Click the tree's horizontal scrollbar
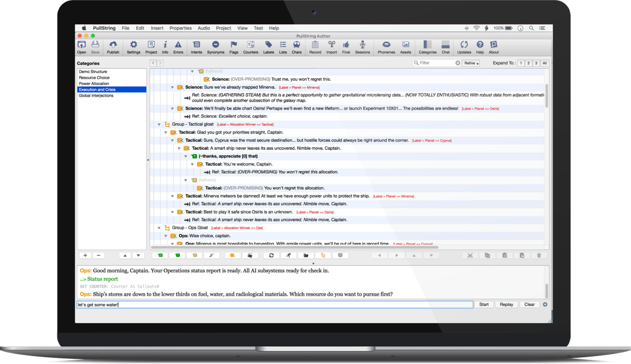The height and width of the screenshot is (364, 631). pyautogui.click(x=294, y=247)
